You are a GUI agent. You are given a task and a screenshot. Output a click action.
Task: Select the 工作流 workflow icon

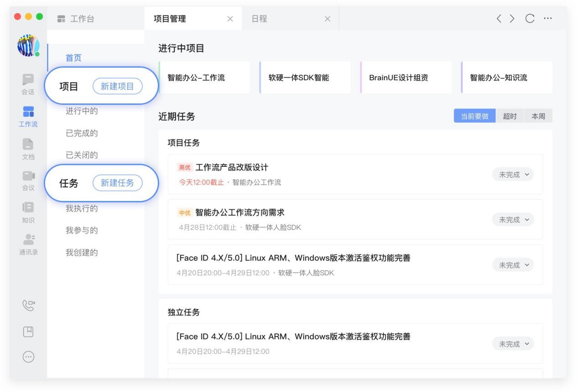coord(28,113)
